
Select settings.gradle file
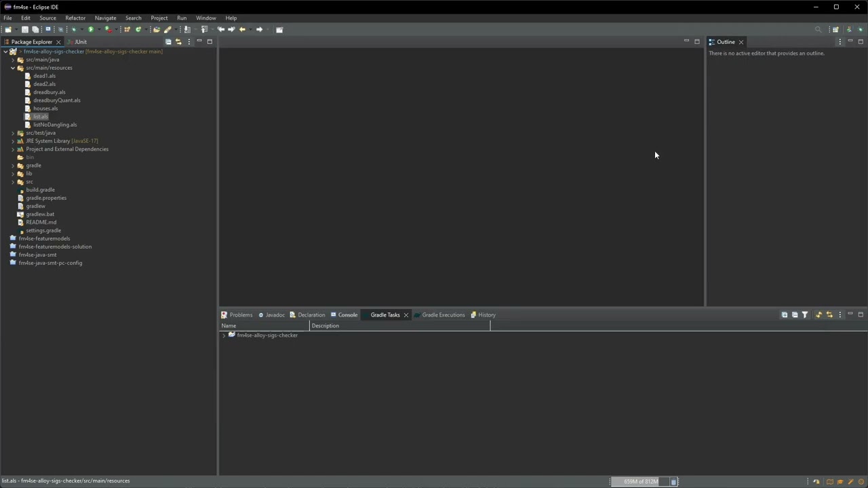[x=43, y=230]
